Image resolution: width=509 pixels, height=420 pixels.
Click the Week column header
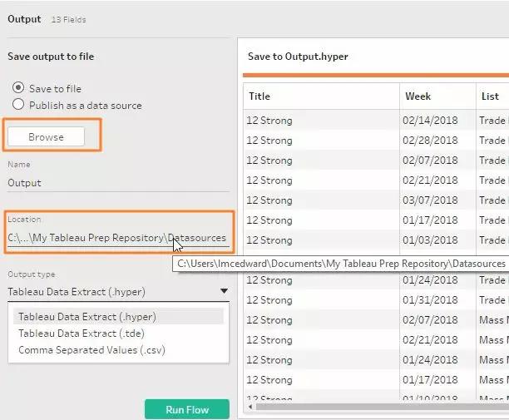coord(418,96)
